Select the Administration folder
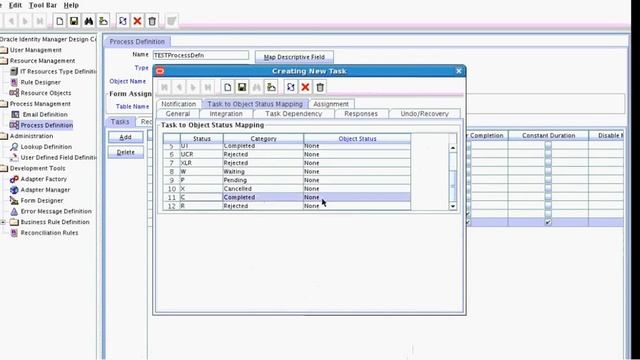The image size is (640, 360). tap(27, 136)
